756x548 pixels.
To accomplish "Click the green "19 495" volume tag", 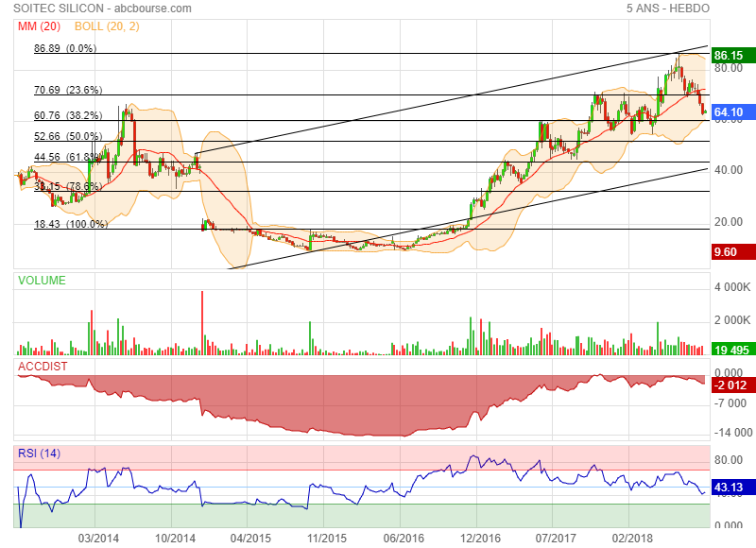I will tap(733, 350).
